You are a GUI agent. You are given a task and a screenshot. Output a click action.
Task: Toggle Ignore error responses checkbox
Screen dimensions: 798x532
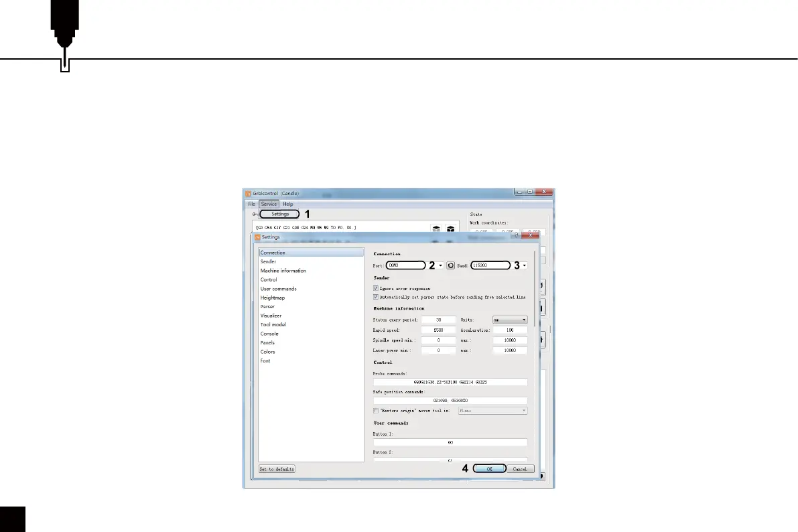click(376, 288)
